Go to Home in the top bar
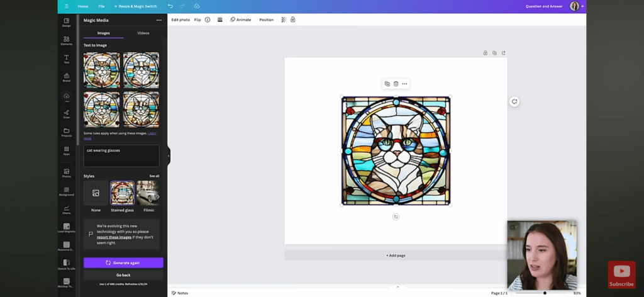This screenshot has height=297, width=644. point(83,6)
